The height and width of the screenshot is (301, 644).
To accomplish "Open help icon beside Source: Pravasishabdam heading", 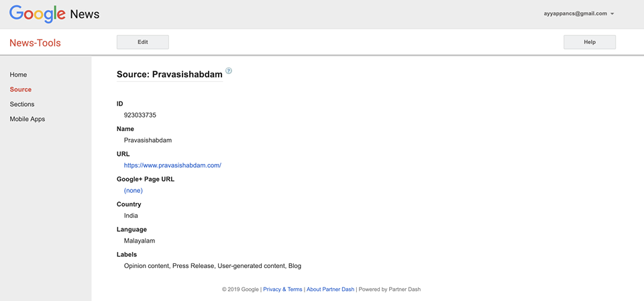I will tap(229, 71).
